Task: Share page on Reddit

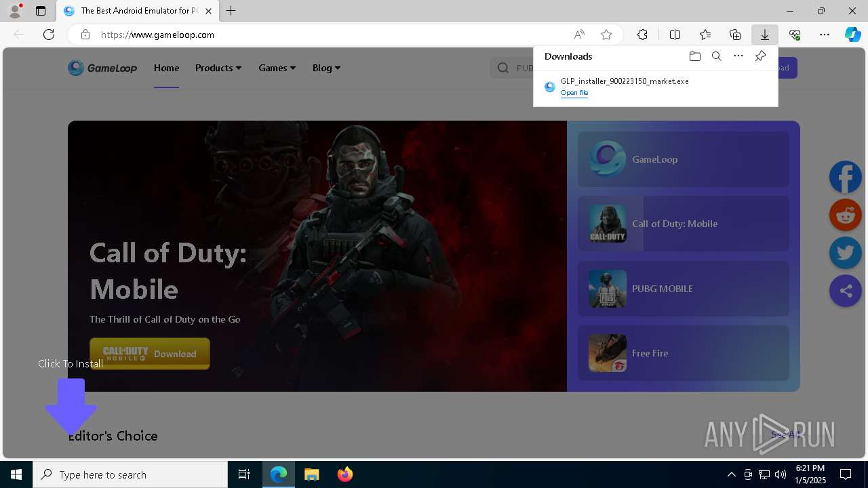Action: [846, 216]
